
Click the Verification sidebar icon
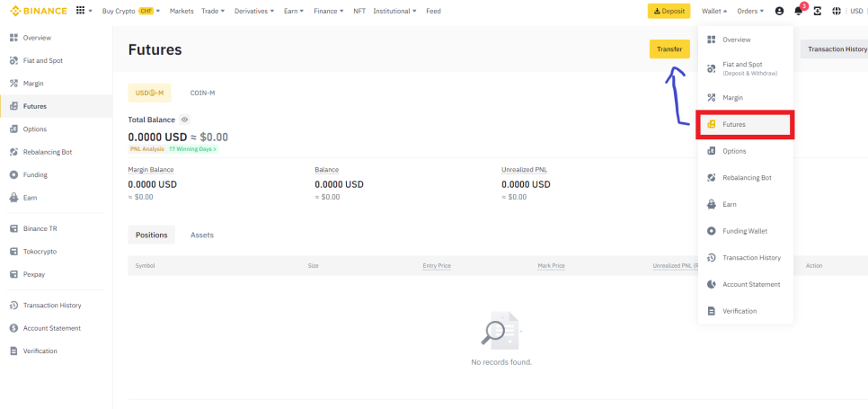14,351
